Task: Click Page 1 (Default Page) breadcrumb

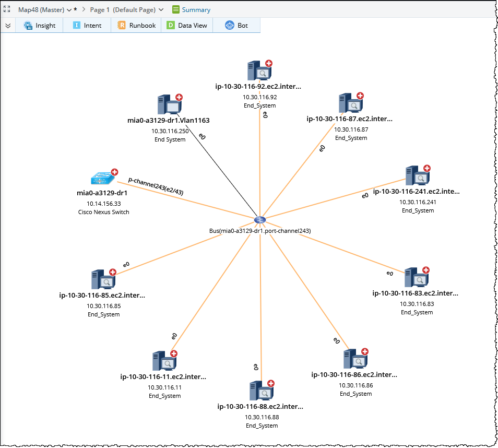Action: [x=123, y=10]
